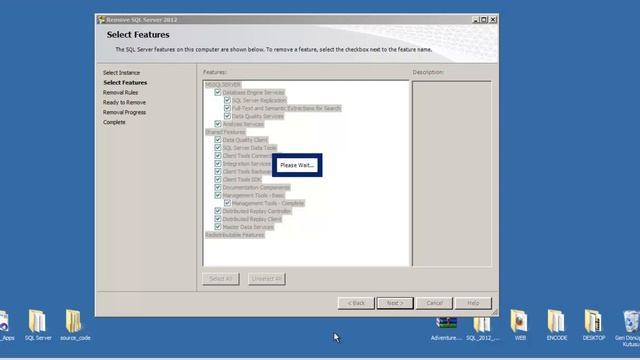Click the Select Features step
Screen dimensions: 640x360
point(125,82)
